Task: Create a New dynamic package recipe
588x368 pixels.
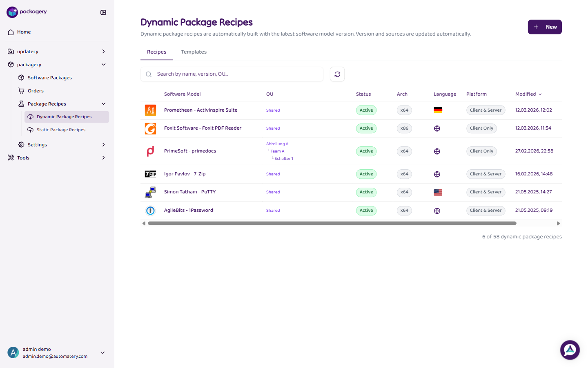Action: pos(545,27)
